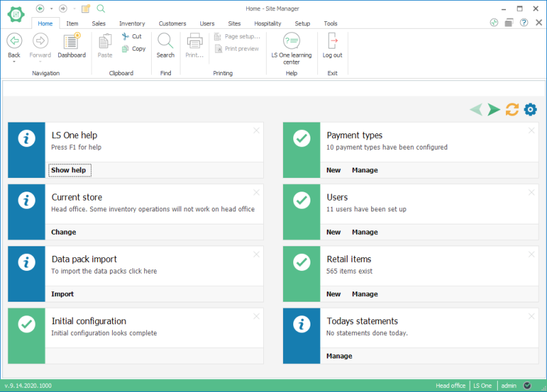The height and width of the screenshot is (392, 547).
Task: Switch to the Sites ribbon tab
Action: (x=235, y=23)
